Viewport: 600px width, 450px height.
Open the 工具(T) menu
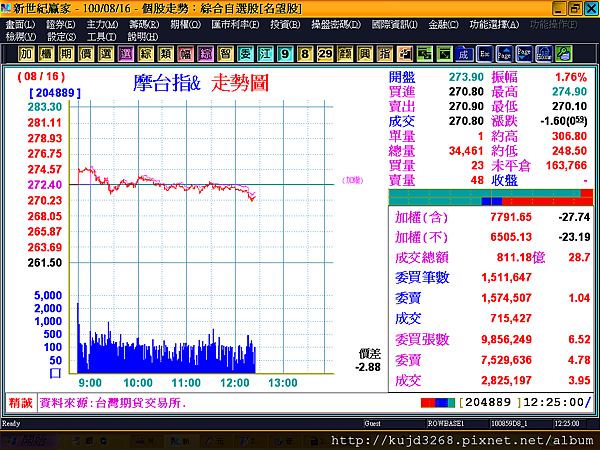click(101, 37)
